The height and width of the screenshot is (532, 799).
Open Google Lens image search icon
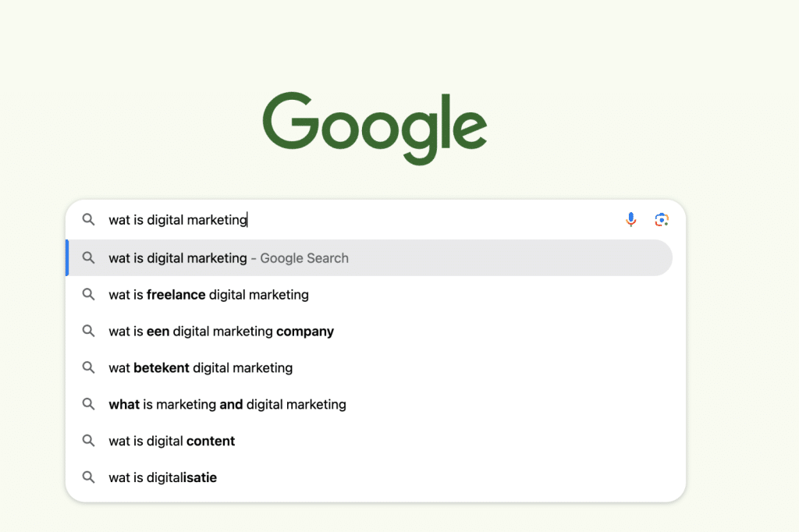pyautogui.click(x=662, y=220)
